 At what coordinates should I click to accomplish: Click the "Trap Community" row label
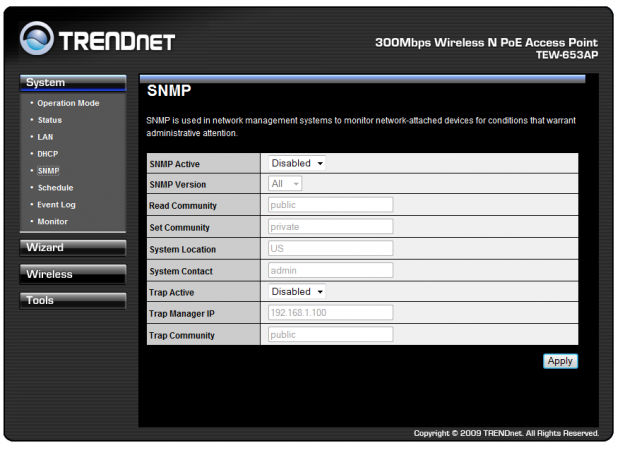181,336
